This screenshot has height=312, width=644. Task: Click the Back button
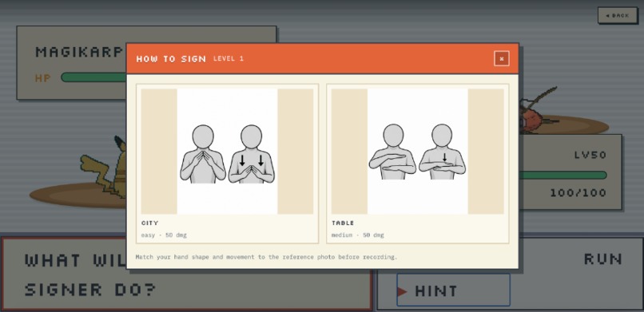click(x=618, y=16)
